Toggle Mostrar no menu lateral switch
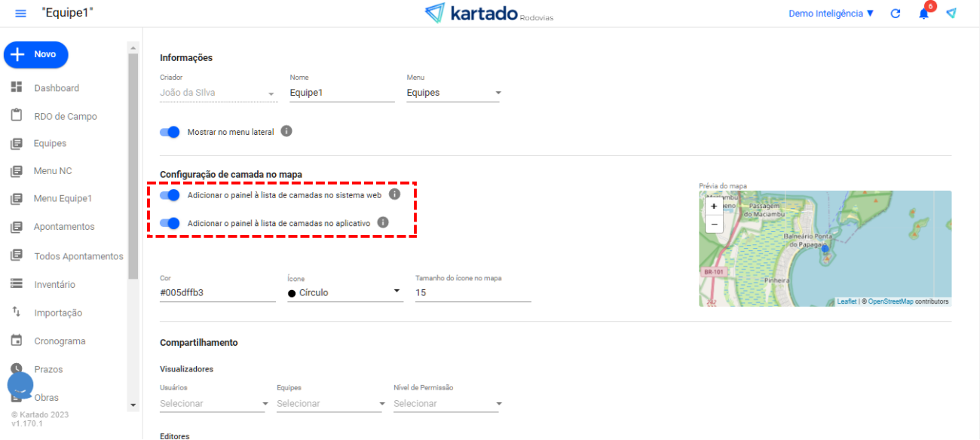Viewport: 980px width, 440px height. (x=170, y=132)
